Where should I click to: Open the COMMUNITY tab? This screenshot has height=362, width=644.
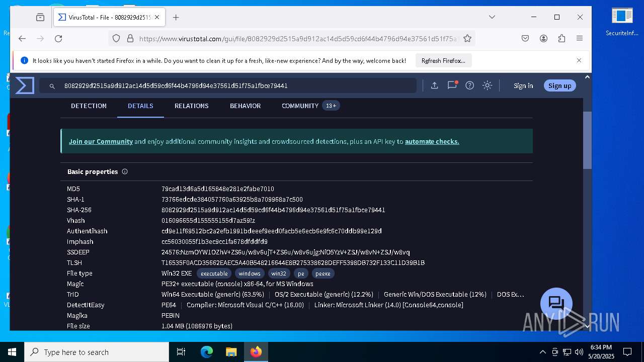tap(310, 106)
